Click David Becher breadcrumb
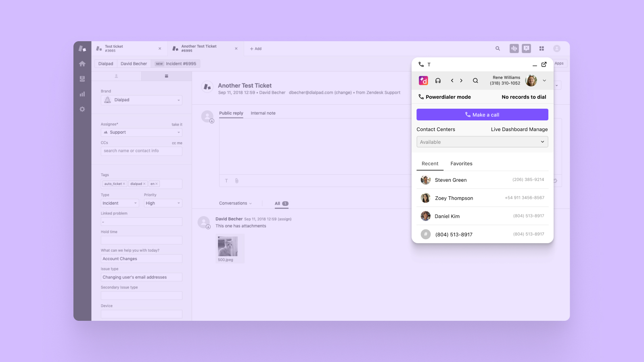The width and height of the screenshot is (644, 362). point(134,64)
